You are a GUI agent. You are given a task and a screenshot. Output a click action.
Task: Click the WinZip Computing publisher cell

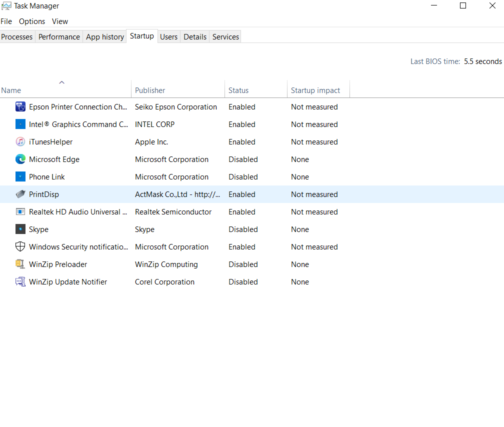[166, 264]
